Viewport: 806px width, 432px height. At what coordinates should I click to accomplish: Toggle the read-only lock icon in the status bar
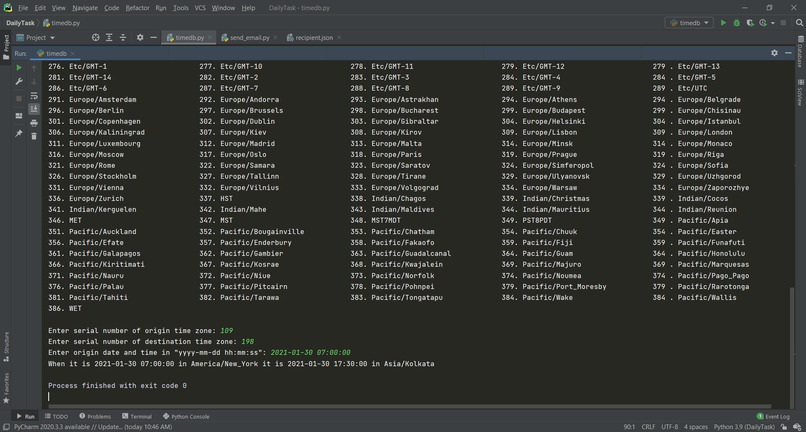(x=784, y=427)
